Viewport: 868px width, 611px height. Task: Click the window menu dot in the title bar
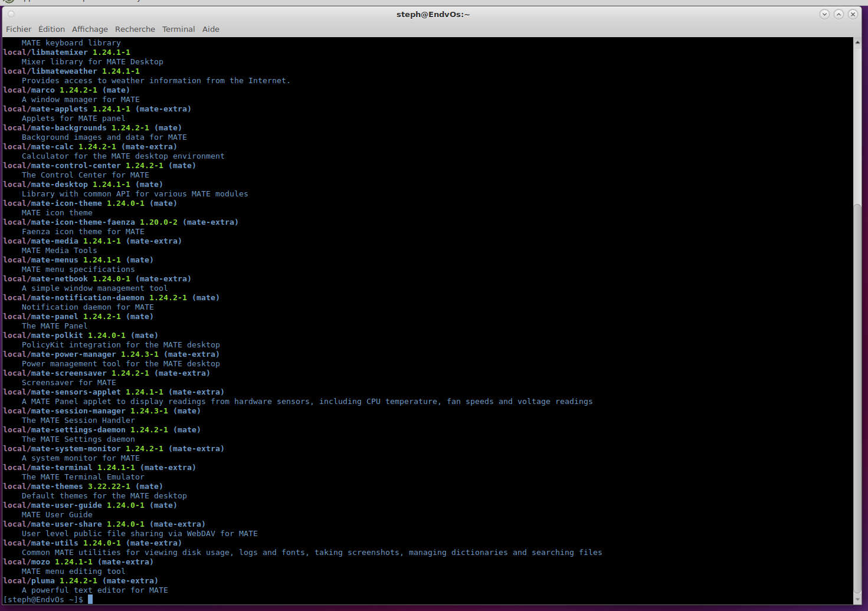(11, 14)
